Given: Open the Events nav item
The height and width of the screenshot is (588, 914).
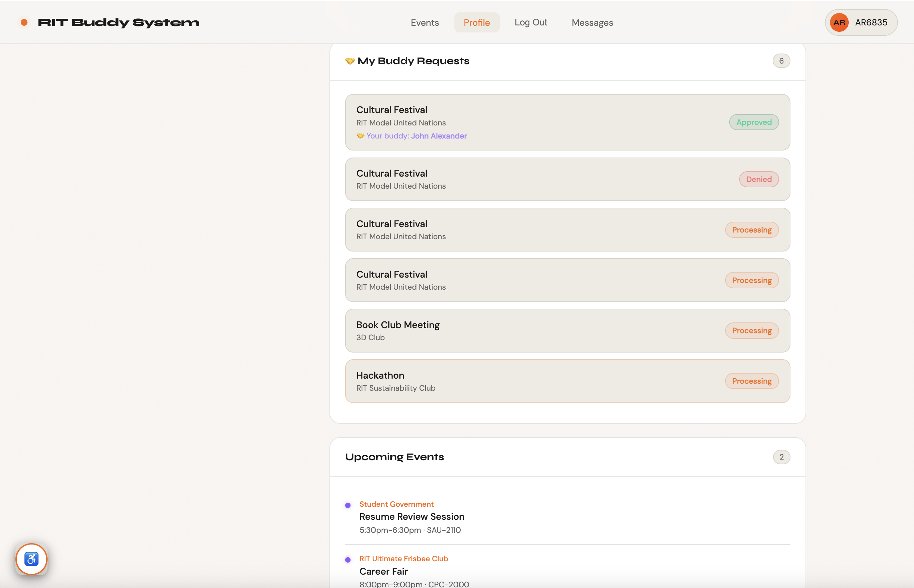Looking at the screenshot, I should point(425,22).
